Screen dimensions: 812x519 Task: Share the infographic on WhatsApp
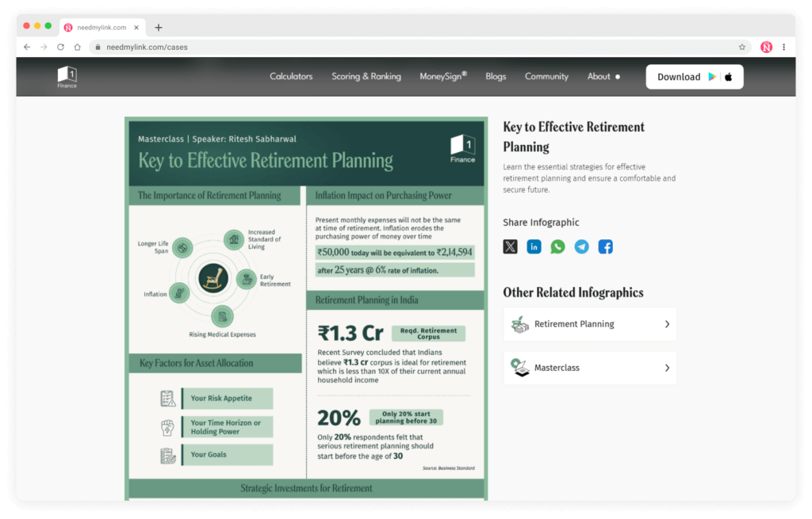tap(557, 246)
